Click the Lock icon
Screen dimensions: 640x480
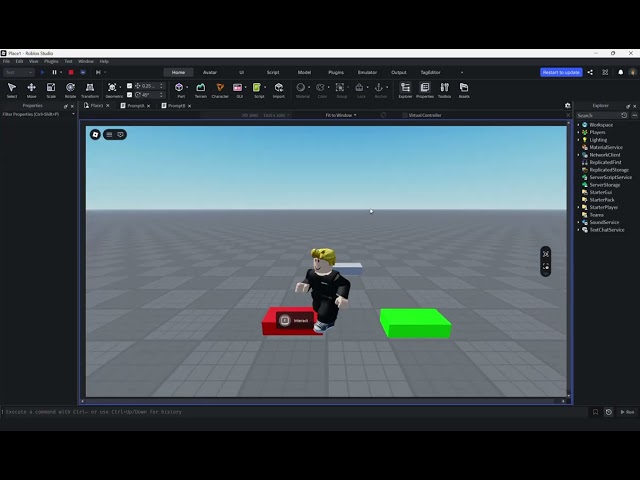click(x=359, y=87)
